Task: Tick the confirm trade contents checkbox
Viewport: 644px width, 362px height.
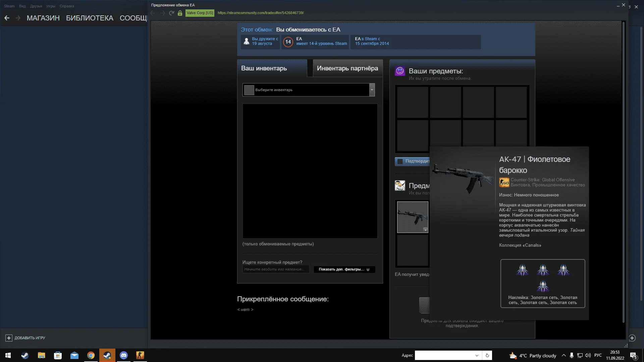Action: [x=400, y=161]
